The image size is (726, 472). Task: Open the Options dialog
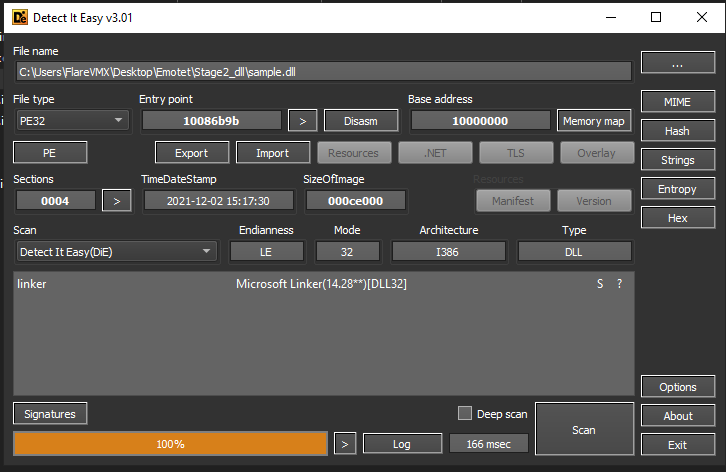[678, 387]
